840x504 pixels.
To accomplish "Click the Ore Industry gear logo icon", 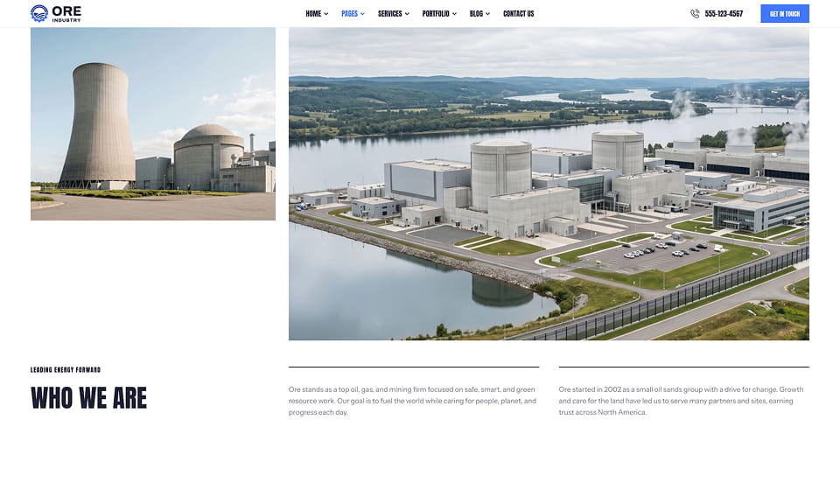I will pos(39,13).
